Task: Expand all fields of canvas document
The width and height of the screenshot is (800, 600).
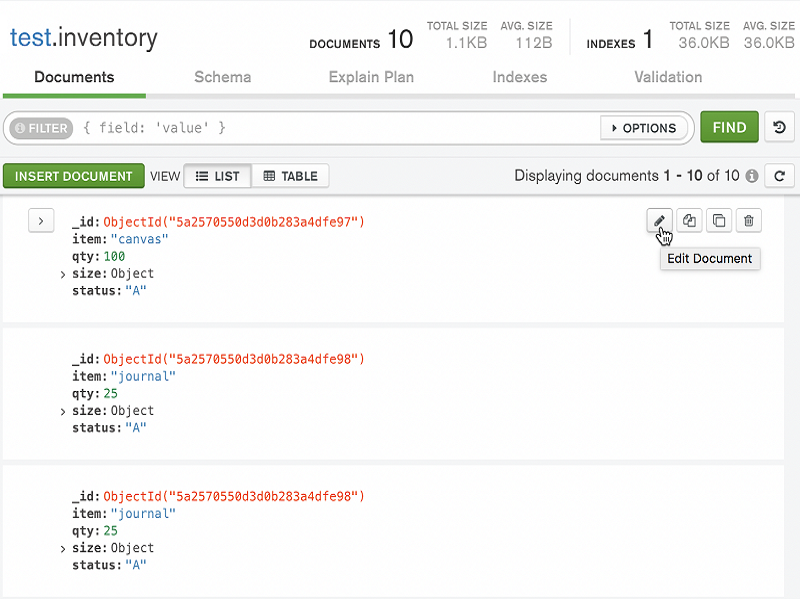Action: [x=41, y=221]
